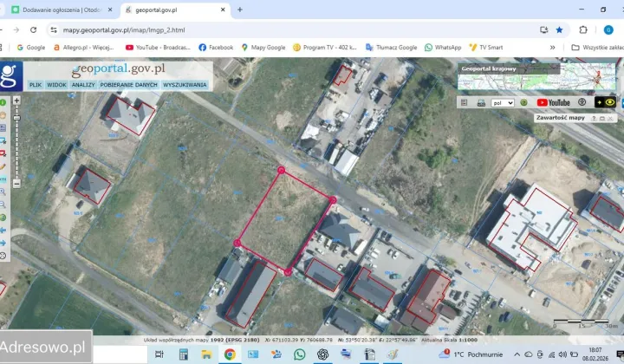The height and width of the screenshot is (364, 624).
Task: Select the blue rectangle selection tool
Action: [x=3, y=140]
